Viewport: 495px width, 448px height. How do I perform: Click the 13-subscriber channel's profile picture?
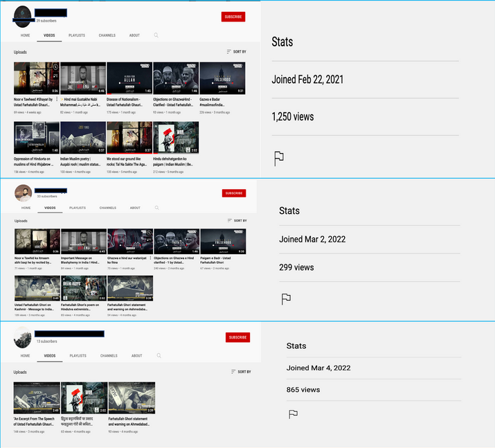pyautogui.click(x=22, y=337)
